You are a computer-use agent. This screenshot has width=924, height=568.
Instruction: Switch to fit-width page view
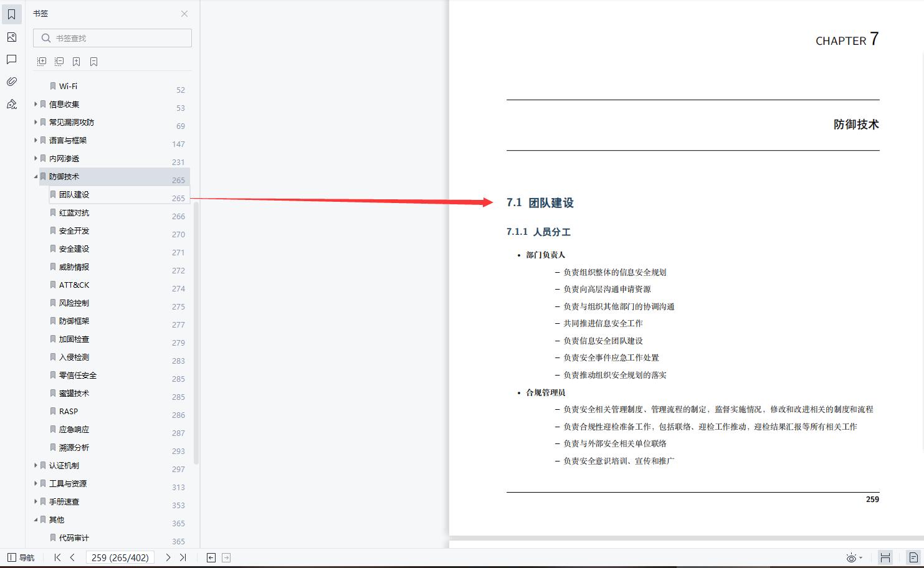pyautogui.click(x=885, y=557)
